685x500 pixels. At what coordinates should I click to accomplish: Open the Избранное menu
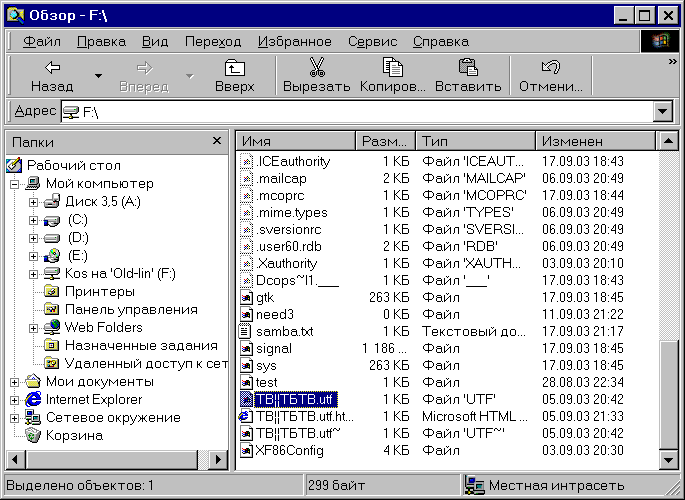pyautogui.click(x=294, y=42)
